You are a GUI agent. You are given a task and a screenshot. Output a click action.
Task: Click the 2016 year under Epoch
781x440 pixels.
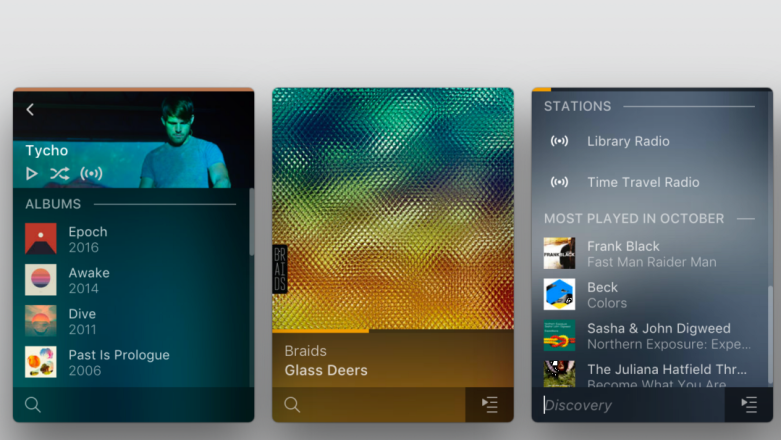point(84,248)
